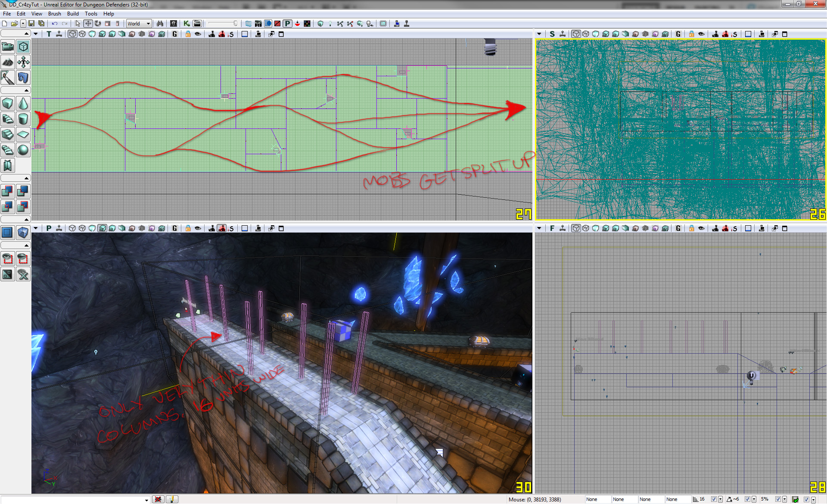Click CSG Subtract button in the toolbox
Viewport: 827px width, 504px height.
click(23, 191)
